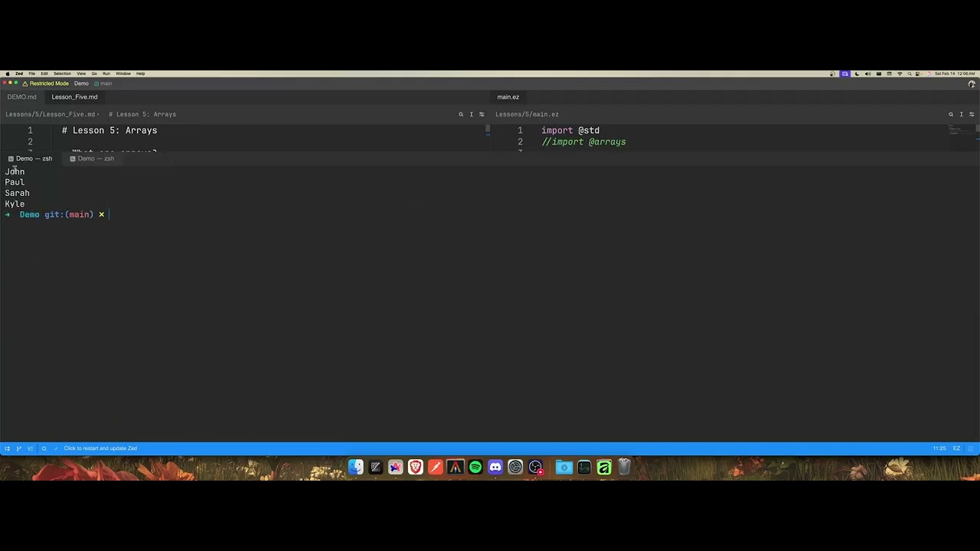Open Spotify from the Dock

click(475, 467)
